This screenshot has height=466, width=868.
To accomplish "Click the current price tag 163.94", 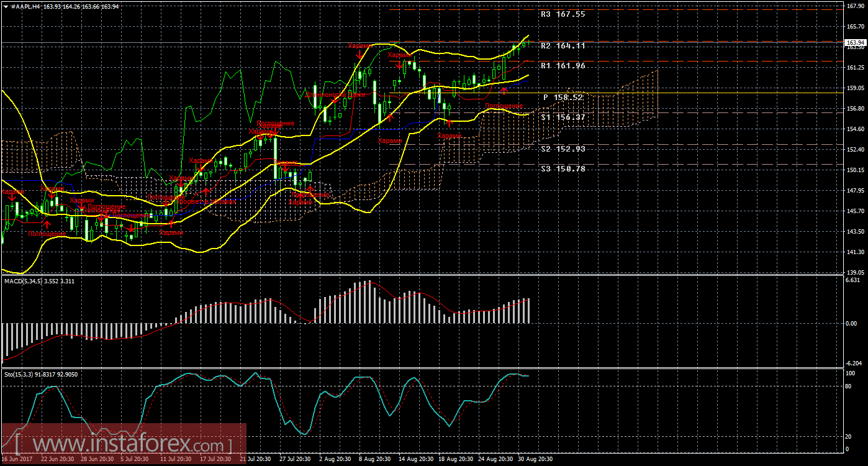I will coord(854,42).
